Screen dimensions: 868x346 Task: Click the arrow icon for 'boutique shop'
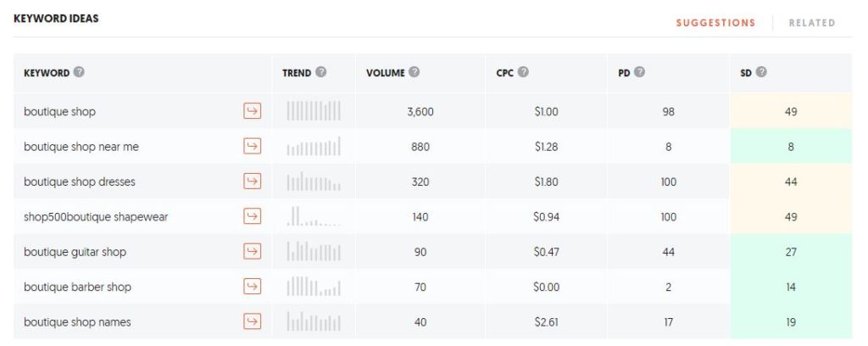pos(252,111)
